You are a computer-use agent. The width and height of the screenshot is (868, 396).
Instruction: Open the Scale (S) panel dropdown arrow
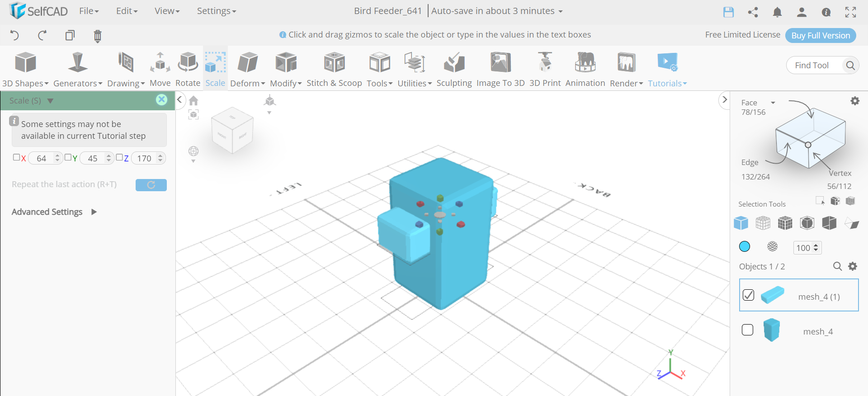50,101
